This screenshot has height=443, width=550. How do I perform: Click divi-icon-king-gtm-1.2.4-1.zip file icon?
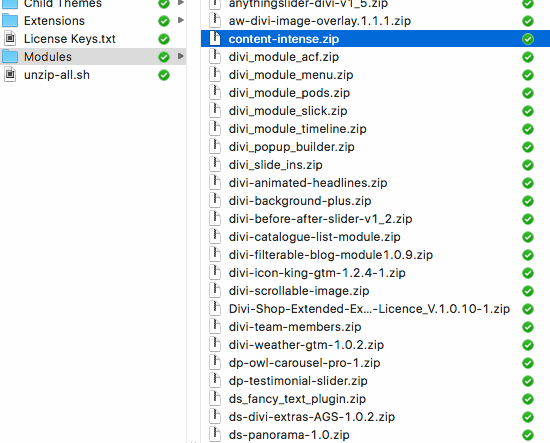click(215, 273)
